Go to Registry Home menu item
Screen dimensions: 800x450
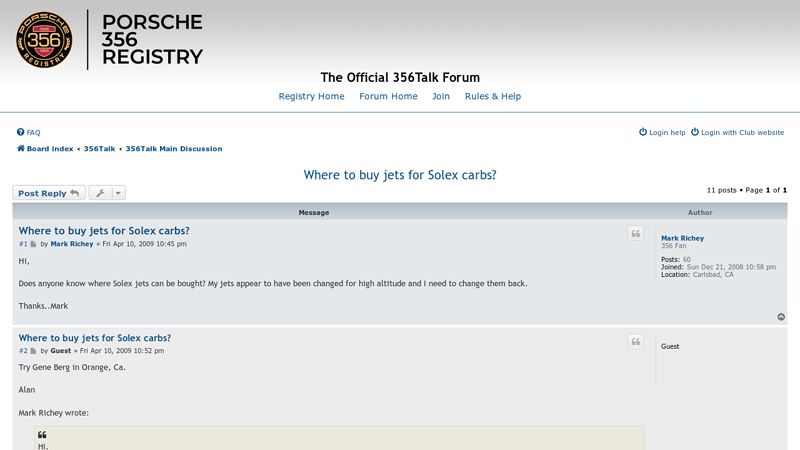(311, 97)
